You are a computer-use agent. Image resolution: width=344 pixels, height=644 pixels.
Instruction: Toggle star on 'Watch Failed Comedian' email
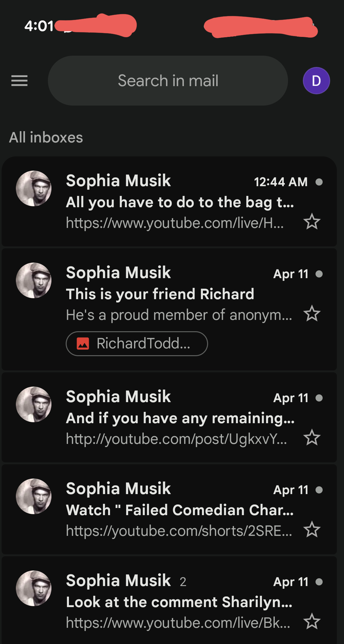[312, 530]
